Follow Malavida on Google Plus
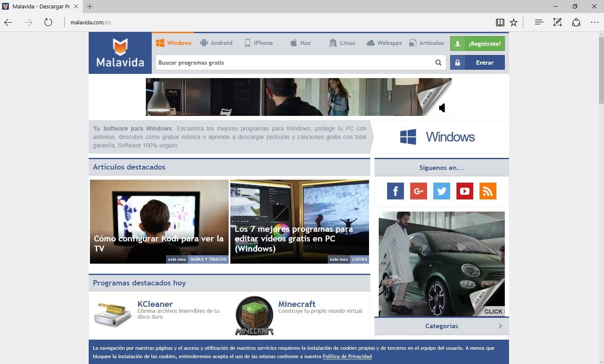The height and width of the screenshot is (364, 604). 419,191
